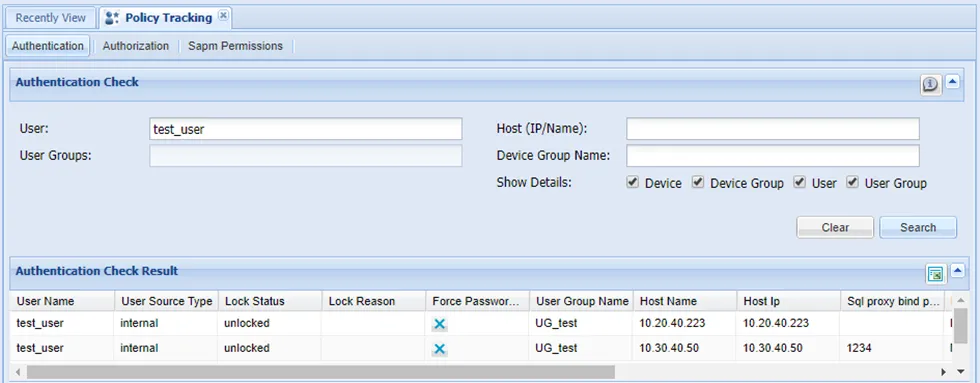The width and height of the screenshot is (980, 383).
Task: Open the Sapm Permissions sub-tab
Action: [236, 46]
